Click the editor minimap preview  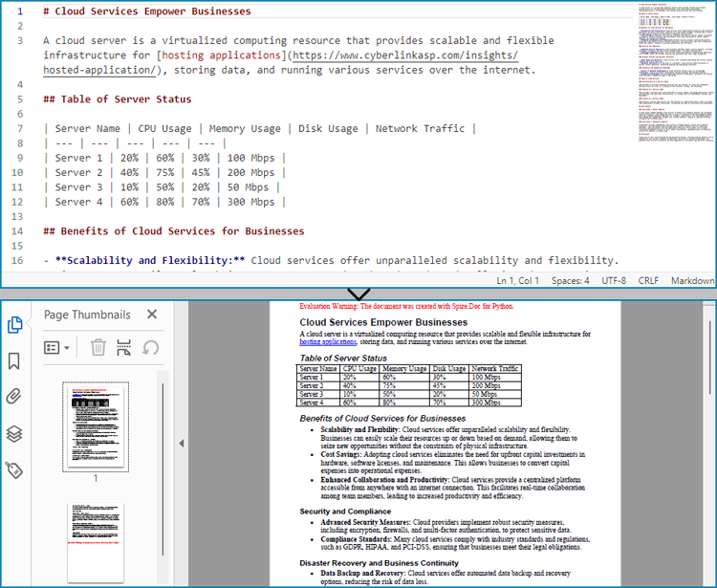pos(675,76)
